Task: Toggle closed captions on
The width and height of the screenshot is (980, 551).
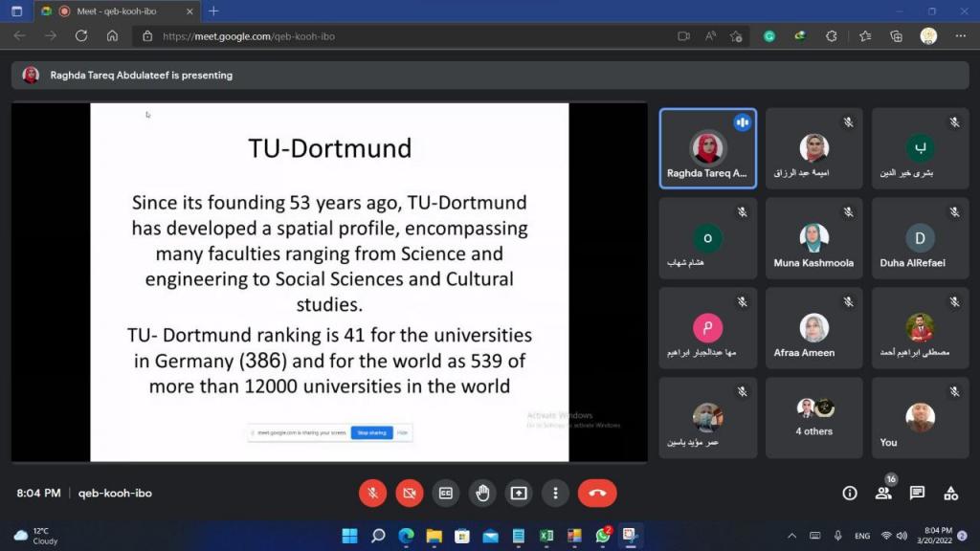Action: [x=446, y=493]
